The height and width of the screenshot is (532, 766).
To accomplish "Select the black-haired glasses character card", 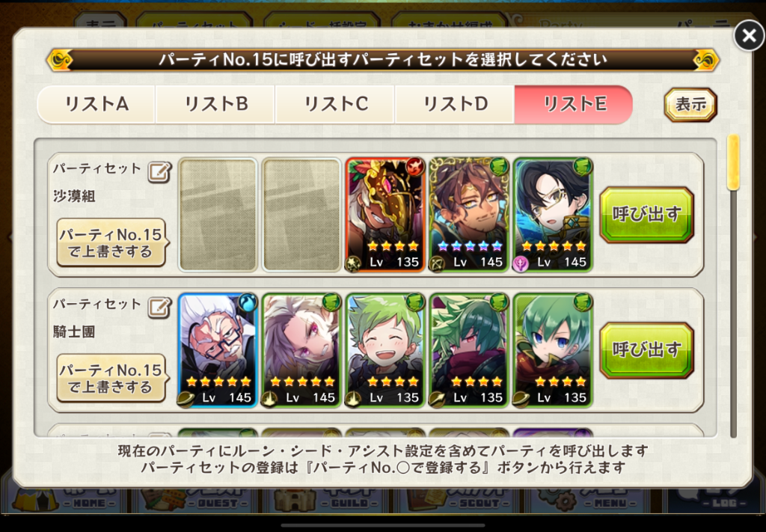I will (x=553, y=215).
